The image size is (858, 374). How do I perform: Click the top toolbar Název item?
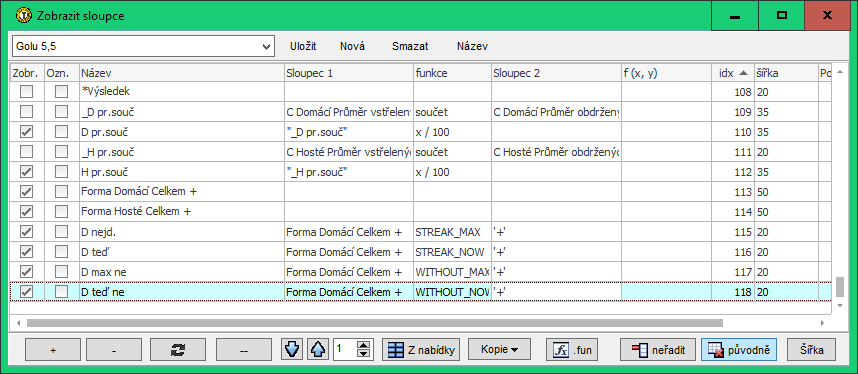[x=472, y=47]
